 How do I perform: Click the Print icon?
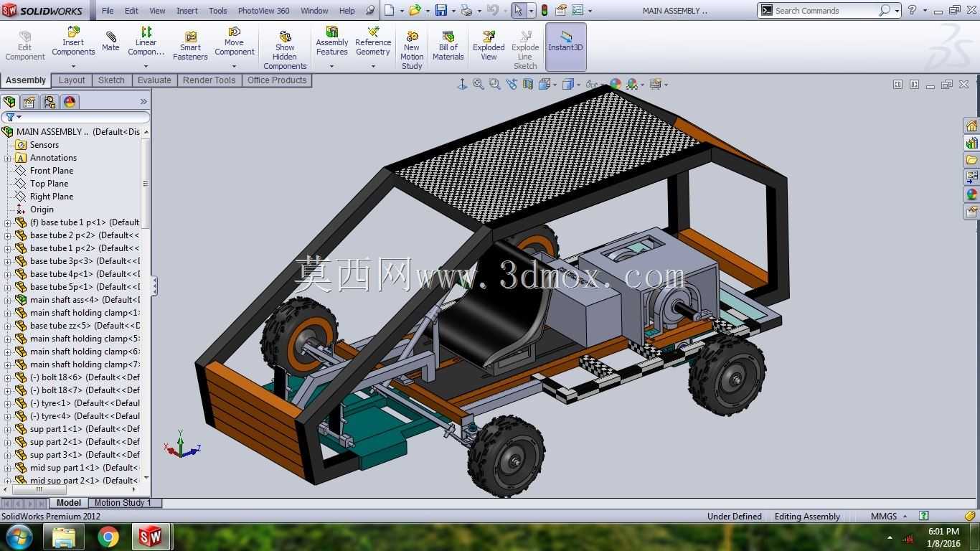point(466,10)
